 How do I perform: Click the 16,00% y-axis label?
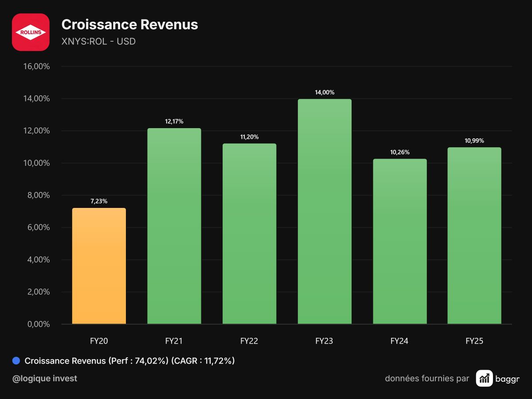36,66
